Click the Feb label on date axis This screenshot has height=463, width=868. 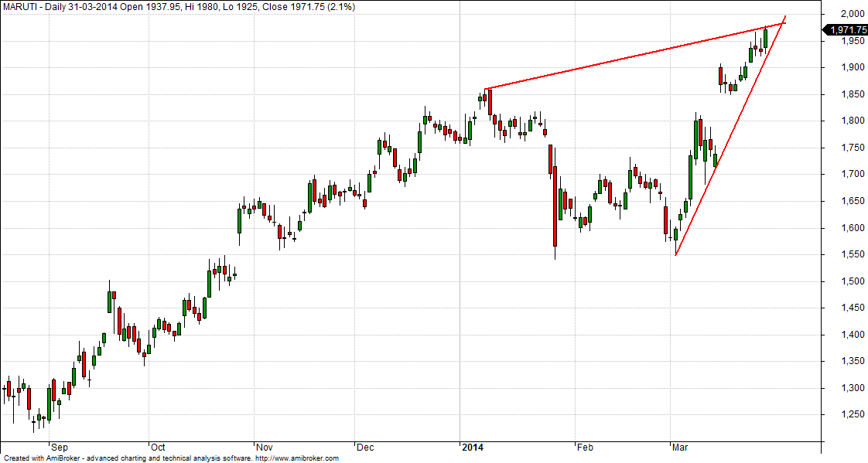pos(586,447)
